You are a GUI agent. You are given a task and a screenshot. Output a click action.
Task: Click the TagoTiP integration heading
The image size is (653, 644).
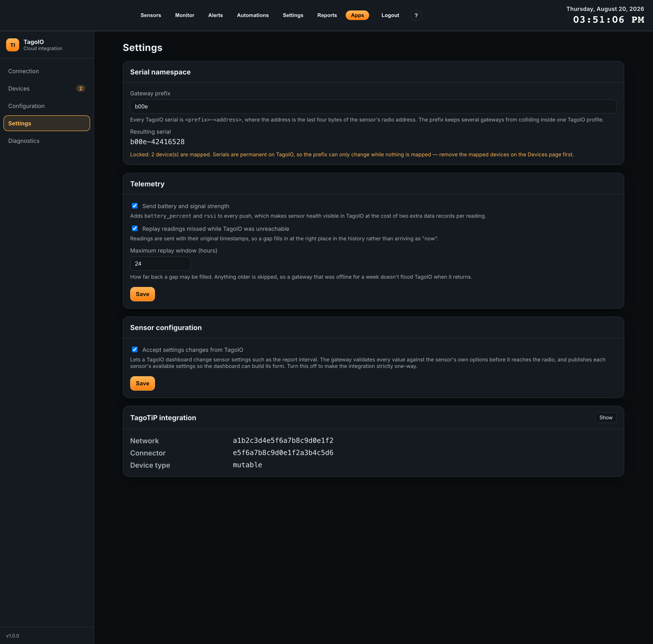click(x=163, y=418)
